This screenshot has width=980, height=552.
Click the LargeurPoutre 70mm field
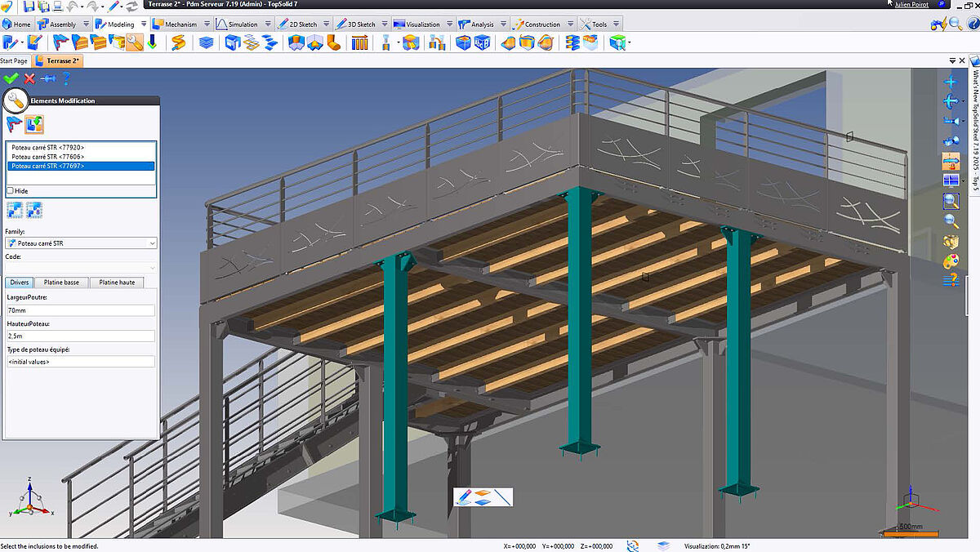(80, 310)
